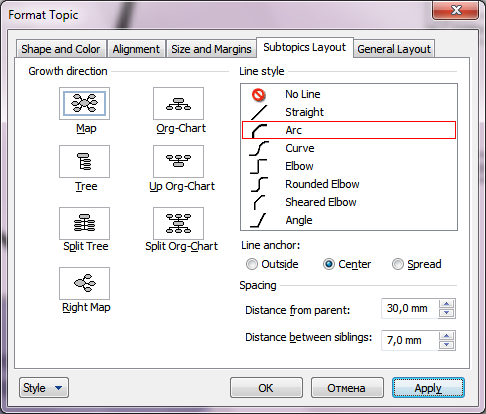The image size is (486, 414).
Task: Click the "Map" caption text
Action: 86,128
